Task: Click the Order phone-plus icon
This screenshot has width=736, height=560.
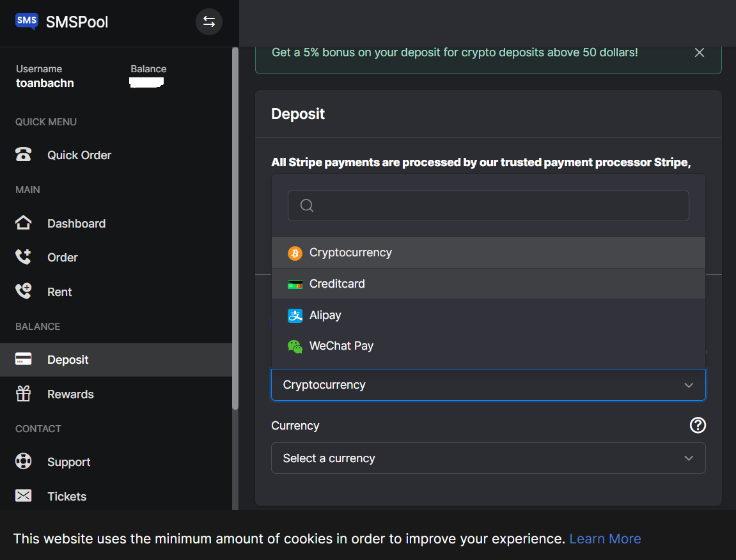Action: [24, 258]
